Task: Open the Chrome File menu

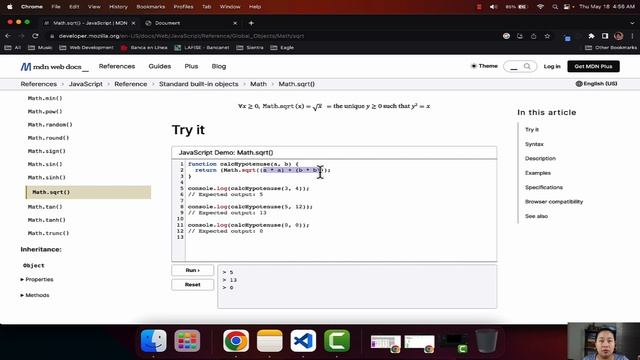Action: click(56, 7)
